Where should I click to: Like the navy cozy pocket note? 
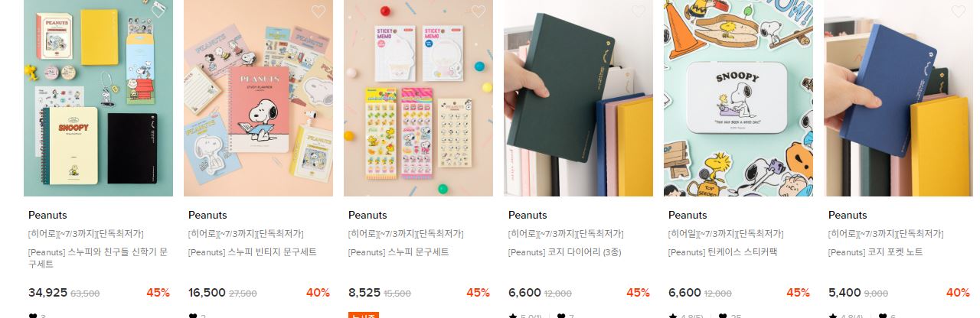959,11
